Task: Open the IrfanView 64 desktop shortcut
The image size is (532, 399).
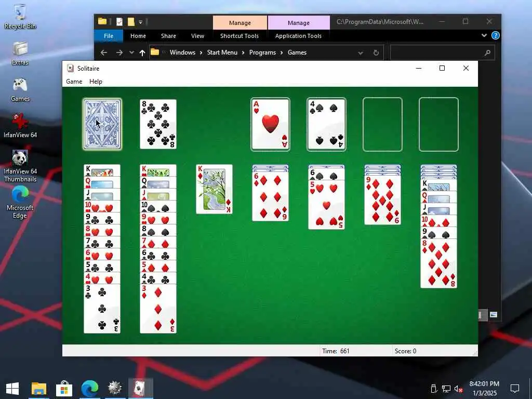Action: coord(20,126)
